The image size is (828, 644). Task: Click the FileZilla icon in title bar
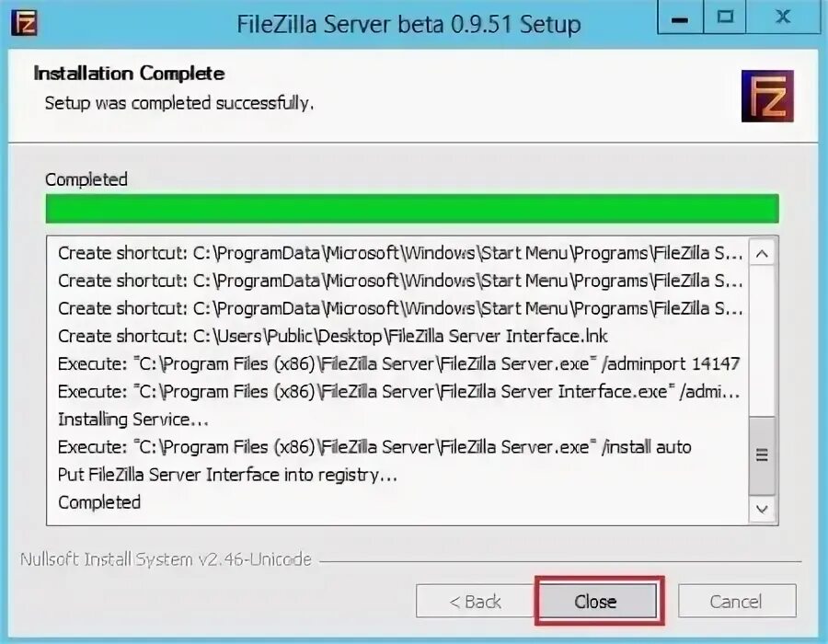(24, 23)
